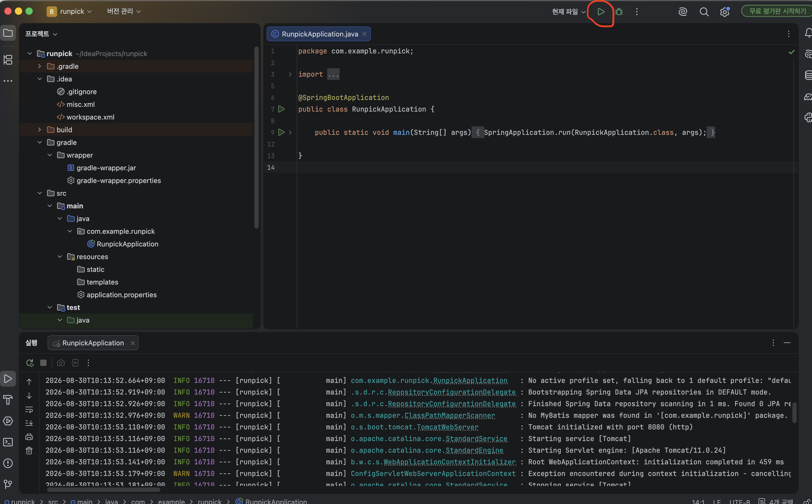Viewport: 812px width, 504px height.
Task: Stop the running RunpickApplication process
Action: [x=43, y=363]
